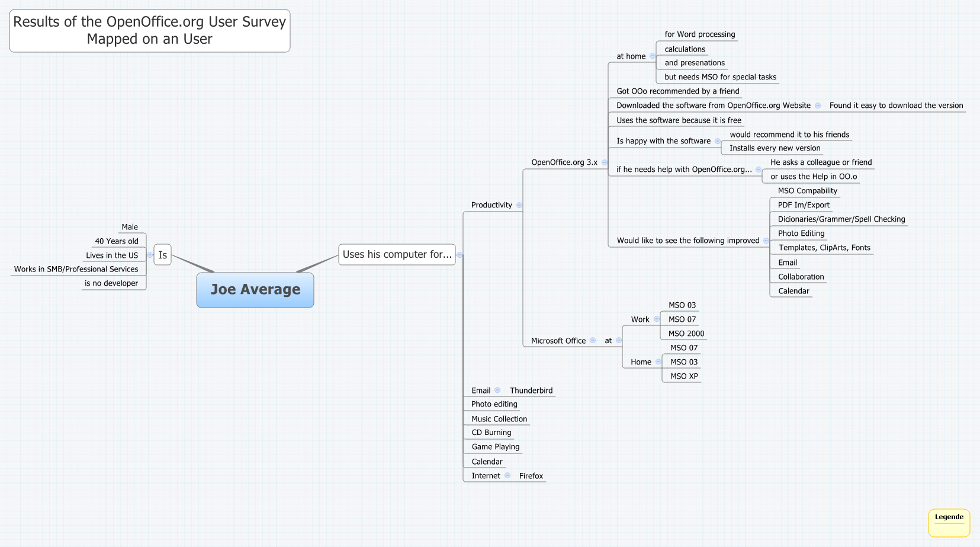
Task: Collapse the "Would like to see" toggle
Action: pyautogui.click(x=766, y=241)
